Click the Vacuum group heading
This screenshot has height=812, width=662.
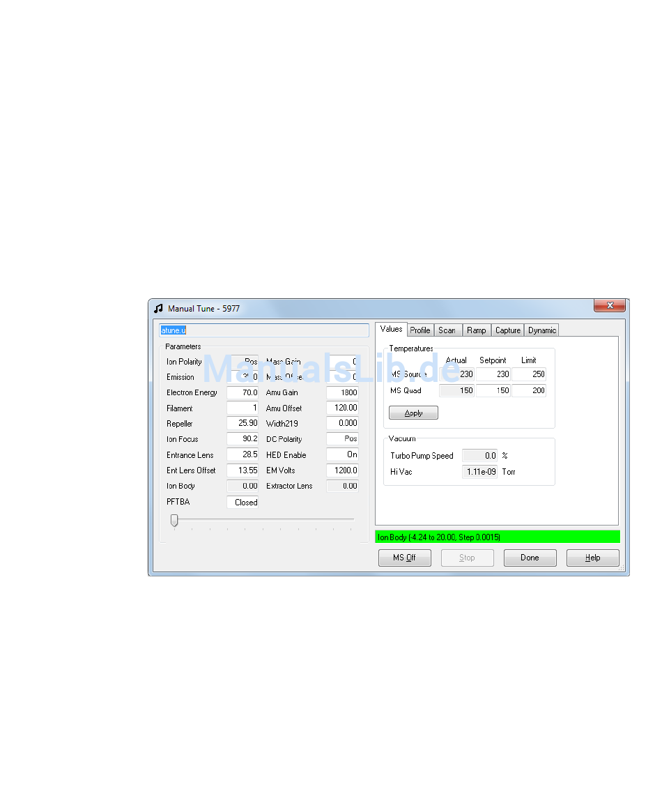click(402, 438)
